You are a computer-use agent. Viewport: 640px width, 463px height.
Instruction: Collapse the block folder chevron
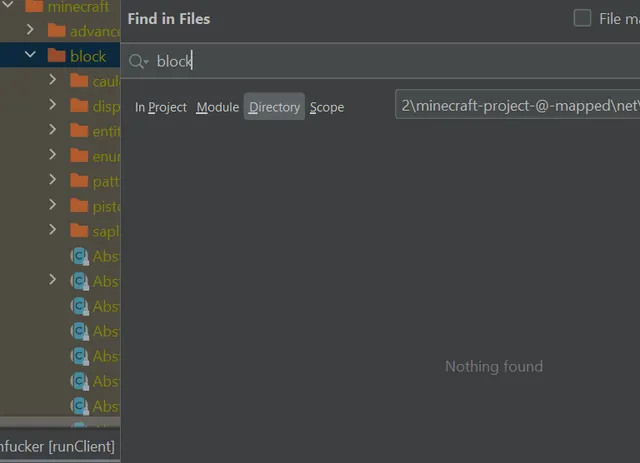30,54
